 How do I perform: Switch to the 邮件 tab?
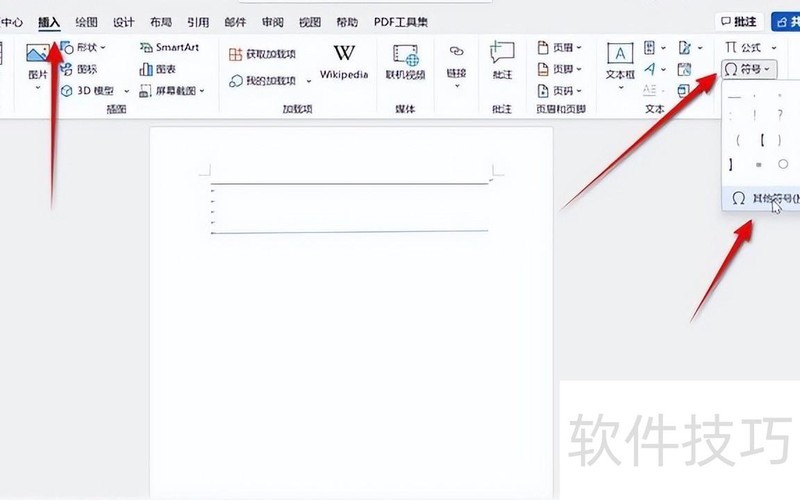[x=235, y=22]
